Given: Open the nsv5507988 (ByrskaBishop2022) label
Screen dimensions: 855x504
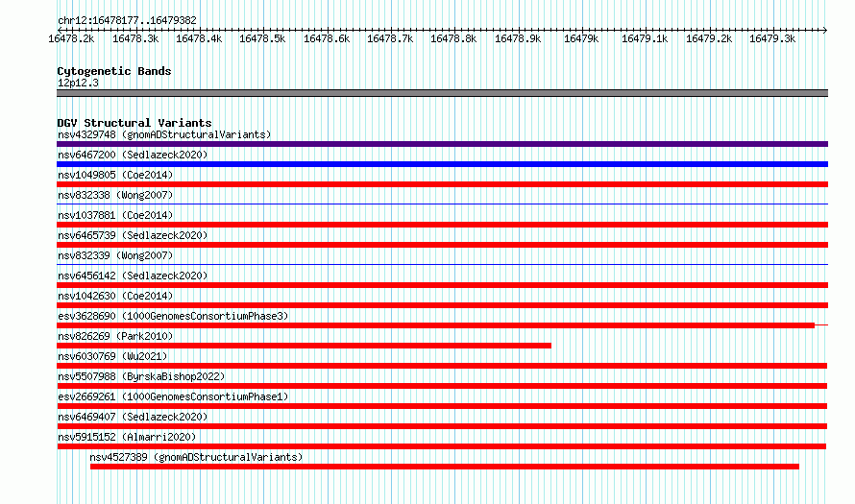Looking at the screenshot, I should coord(141,376).
